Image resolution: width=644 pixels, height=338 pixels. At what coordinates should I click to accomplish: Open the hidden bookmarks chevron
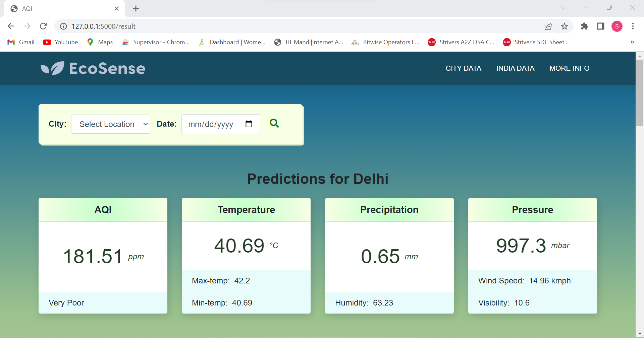632,42
